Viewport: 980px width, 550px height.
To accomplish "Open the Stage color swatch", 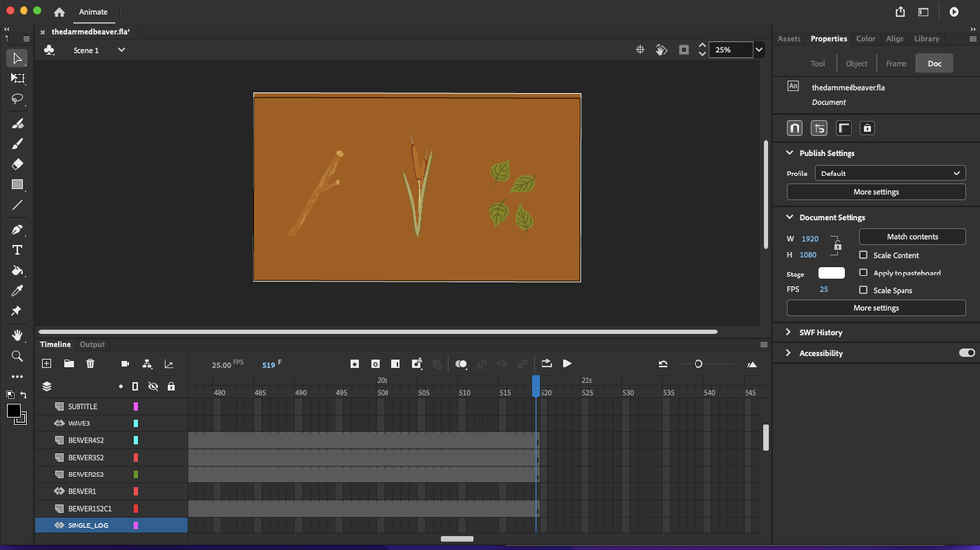I will pyautogui.click(x=831, y=273).
